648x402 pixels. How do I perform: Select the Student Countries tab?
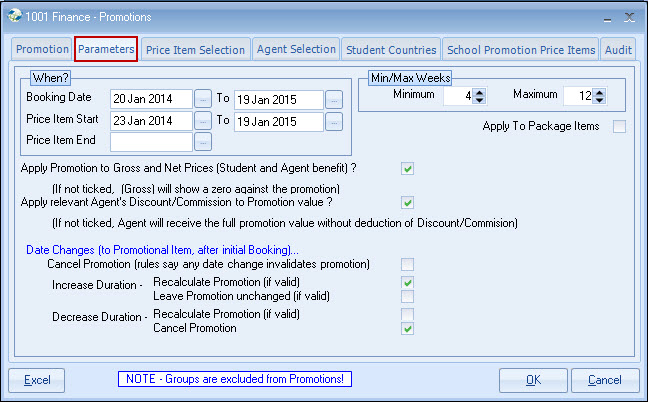(x=391, y=49)
